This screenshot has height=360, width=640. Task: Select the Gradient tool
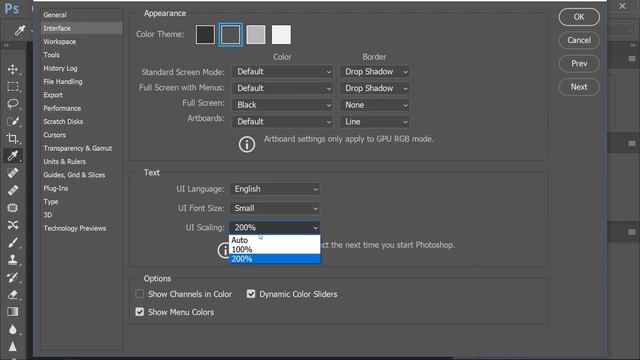13,312
